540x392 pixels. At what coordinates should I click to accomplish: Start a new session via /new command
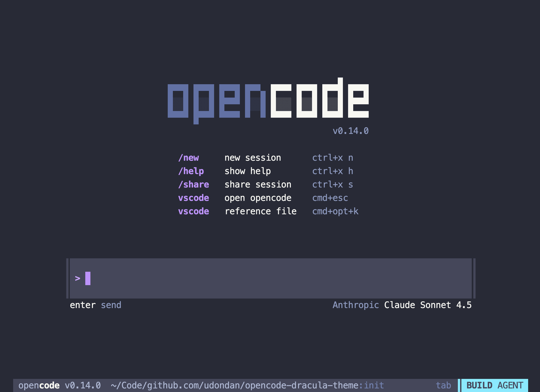pyautogui.click(x=189, y=158)
